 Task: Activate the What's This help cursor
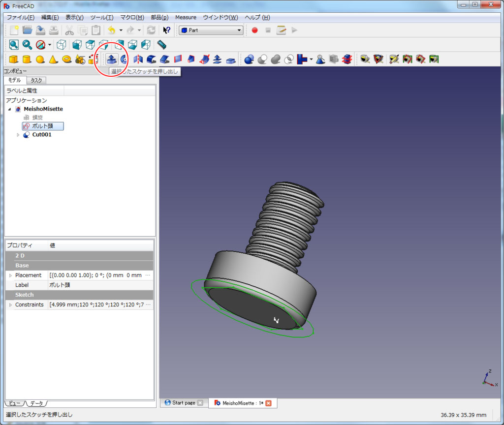[166, 30]
